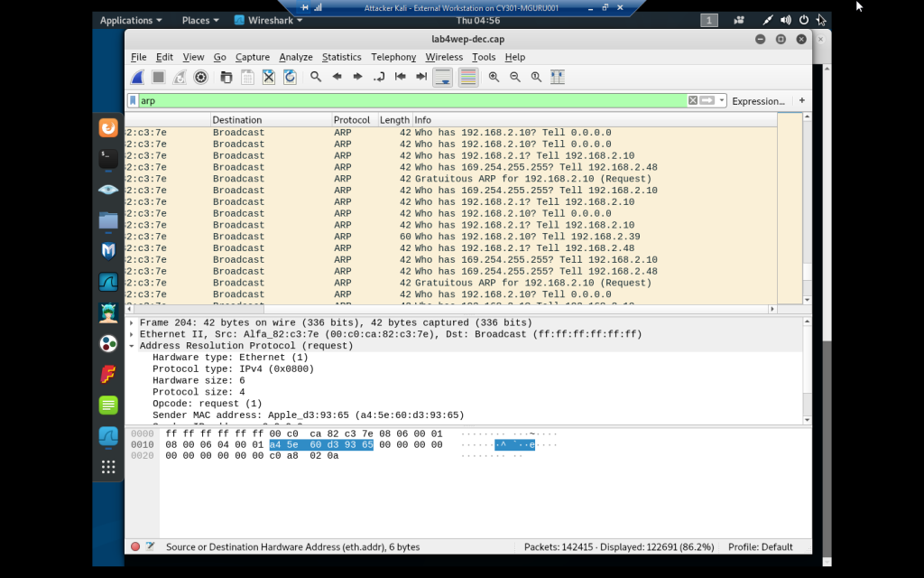Click the Profile: Default status entry

click(760, 546)
